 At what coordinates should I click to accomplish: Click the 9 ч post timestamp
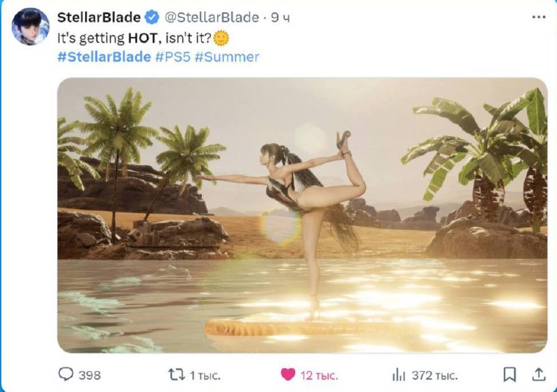pos(281,18)
